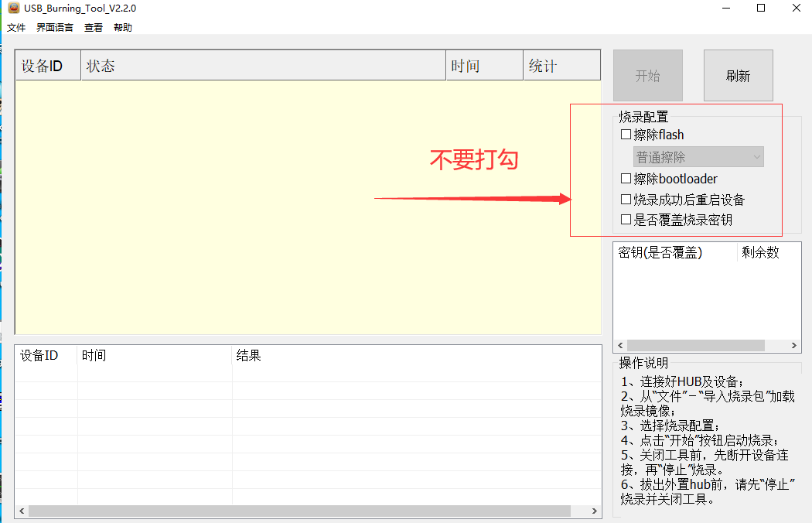The width and height of the screenshot is (812, 523).
Task: Minimize the USB_Burning_Tool window
Action: click(726, 8)
